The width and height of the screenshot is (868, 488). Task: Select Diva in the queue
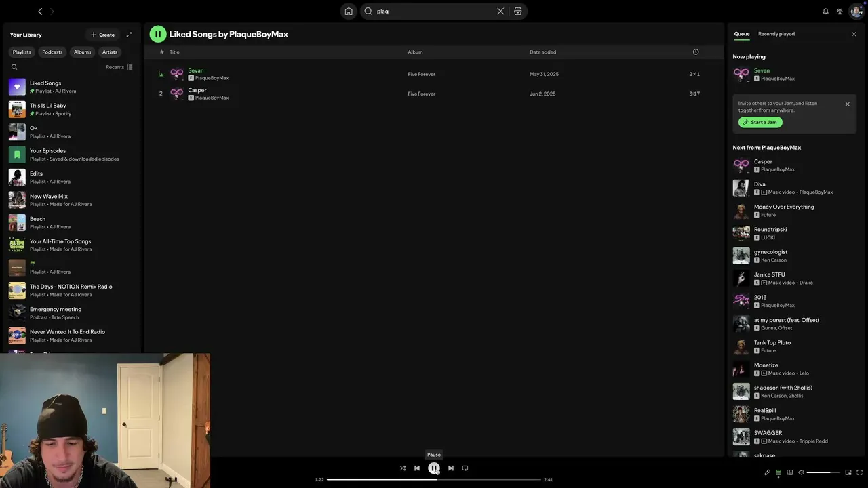[795, 188]
